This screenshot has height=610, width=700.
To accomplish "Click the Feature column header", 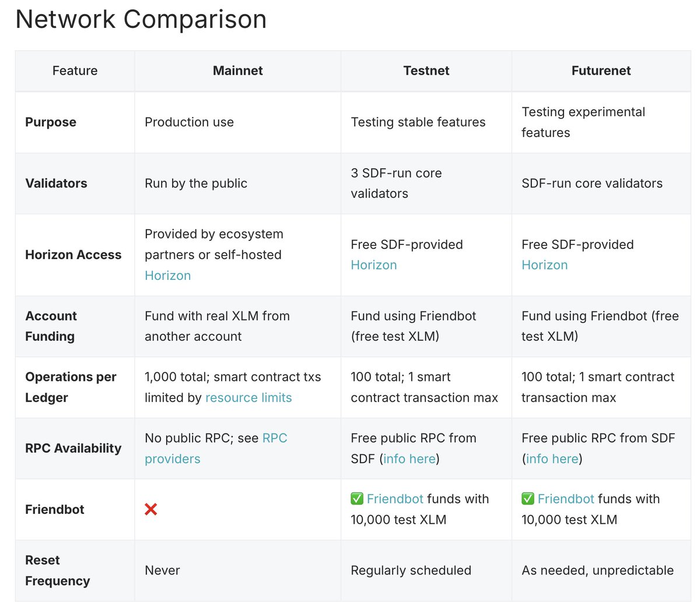I will coord(75,71).
